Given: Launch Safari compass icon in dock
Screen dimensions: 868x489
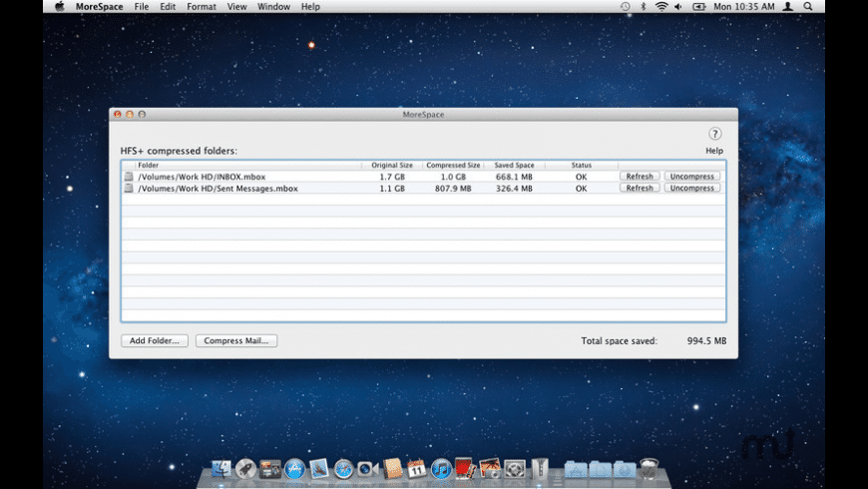Looking at the screenshot, I should (343, 469).
